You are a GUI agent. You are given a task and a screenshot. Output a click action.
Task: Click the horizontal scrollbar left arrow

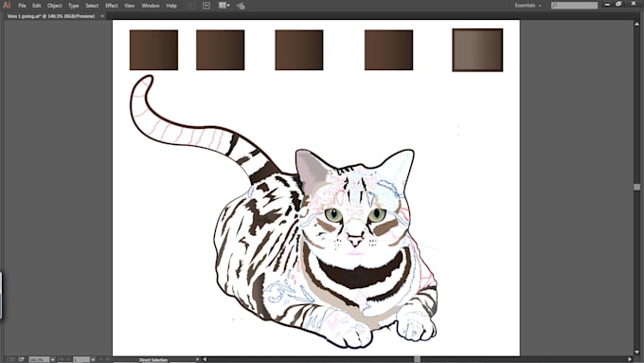[205, 360]
